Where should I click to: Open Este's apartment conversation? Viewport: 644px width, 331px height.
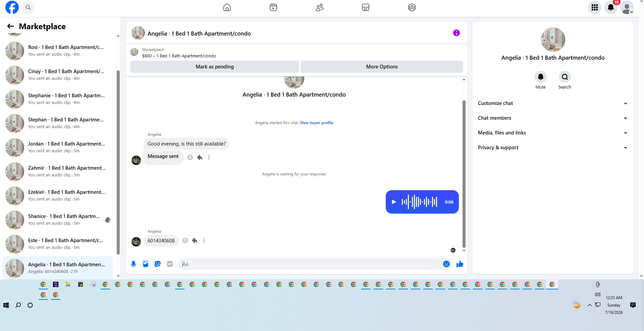58,244
